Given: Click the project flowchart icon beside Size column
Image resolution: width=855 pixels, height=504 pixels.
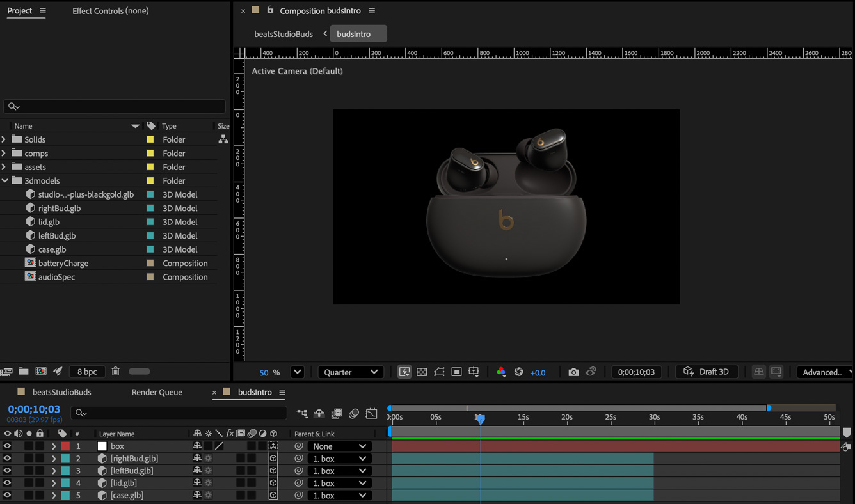Looking at the screenshot, I should pos(223,139).
